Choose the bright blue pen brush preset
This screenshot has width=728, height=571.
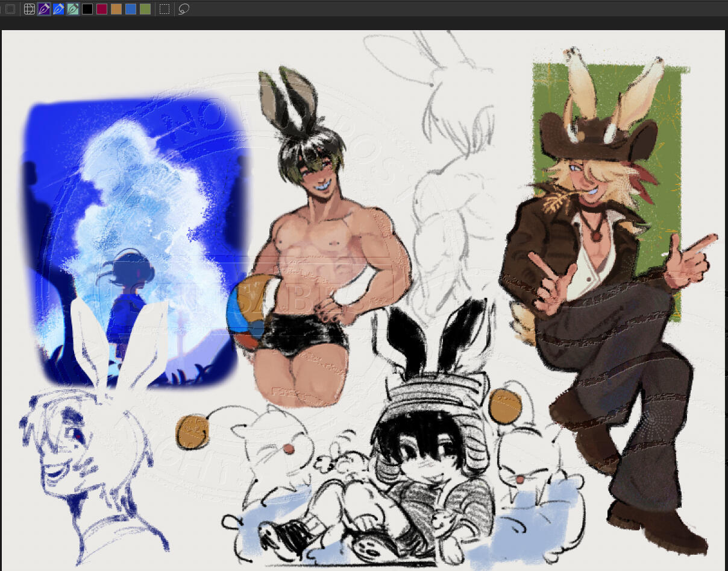58,9
